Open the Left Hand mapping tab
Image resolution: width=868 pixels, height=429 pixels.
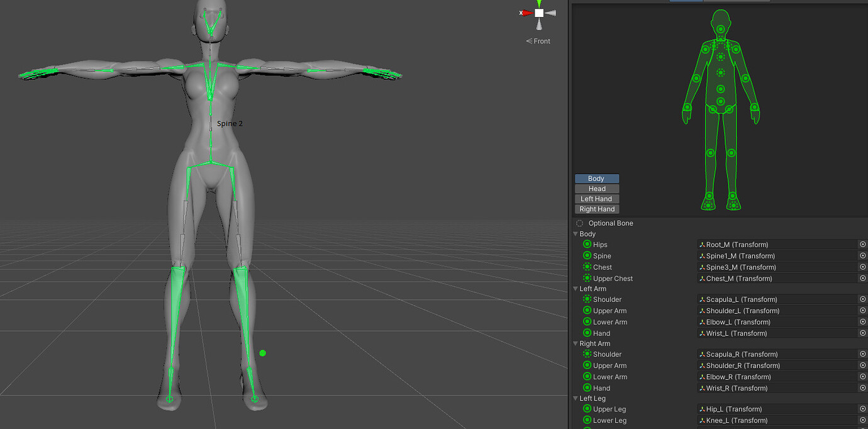coord(596,198)
